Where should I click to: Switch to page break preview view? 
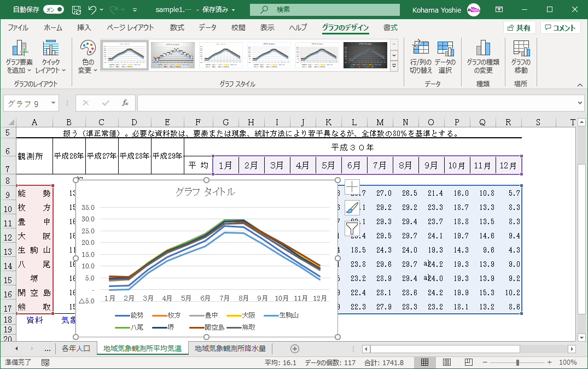point(468,362)
